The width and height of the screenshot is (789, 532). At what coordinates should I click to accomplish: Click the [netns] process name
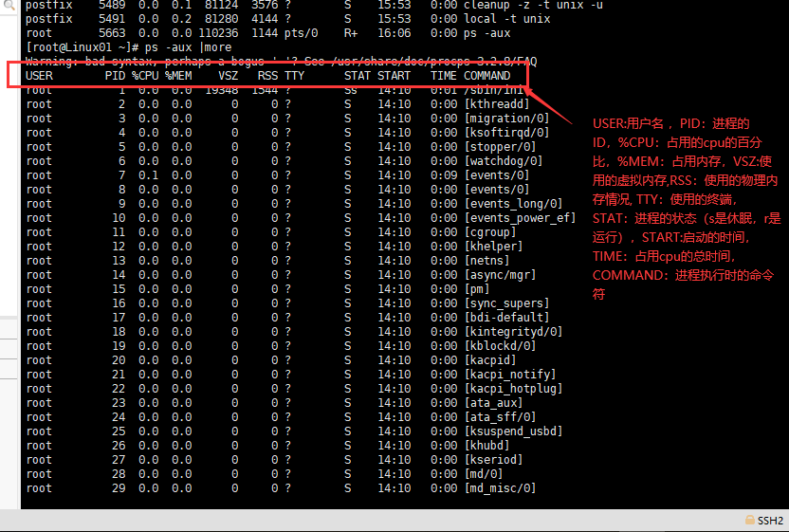pyautogui.click(x=487, y=261)
